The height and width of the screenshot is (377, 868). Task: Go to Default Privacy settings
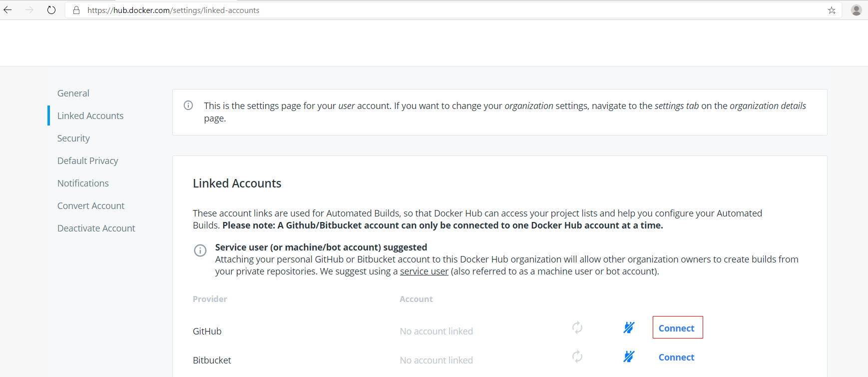tap(88, 160)
